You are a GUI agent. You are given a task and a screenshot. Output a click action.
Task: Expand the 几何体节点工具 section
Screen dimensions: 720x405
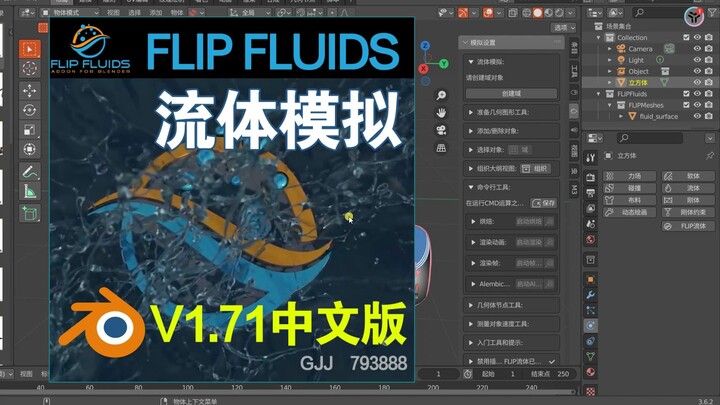[471, 305]
